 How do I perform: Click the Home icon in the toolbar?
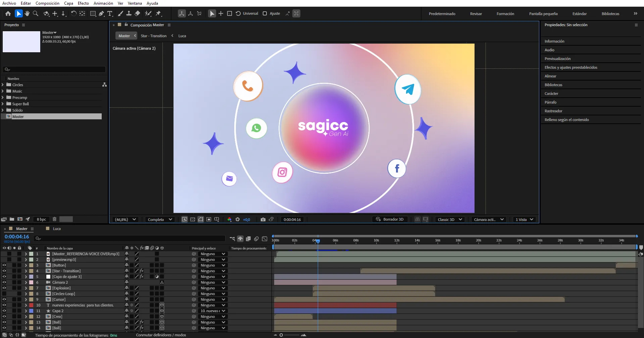point(8,13)
